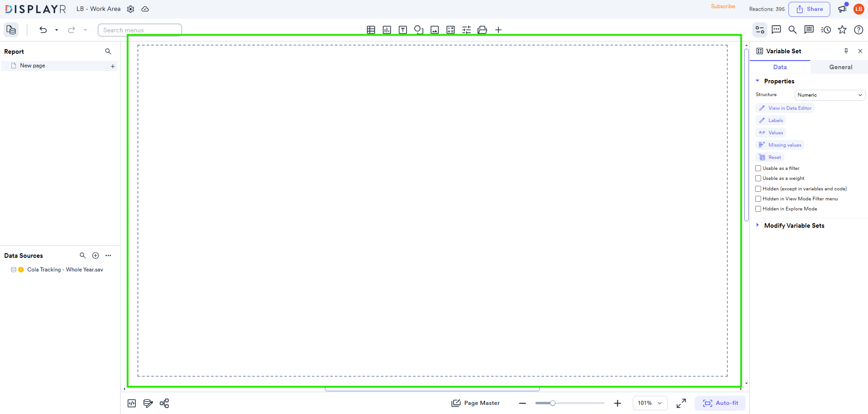The width and height of the screenshot is (868, 414).
Task: Open the Visualization chart tool
Action: (387, 30)
